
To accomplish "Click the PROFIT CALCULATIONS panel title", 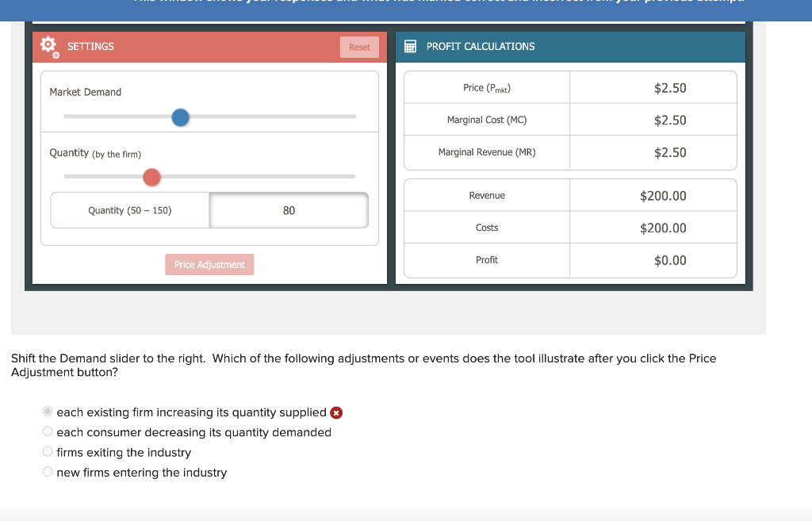I will click(x=481, y=47).
